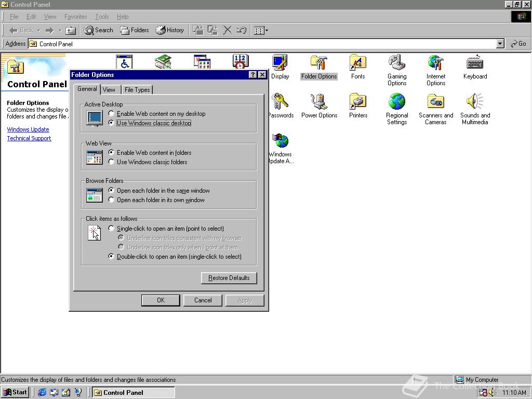The height and width of the screenshot is (399, 532).
Task: Open Sounds and Multimedia icon
Action: click(475, 109)
